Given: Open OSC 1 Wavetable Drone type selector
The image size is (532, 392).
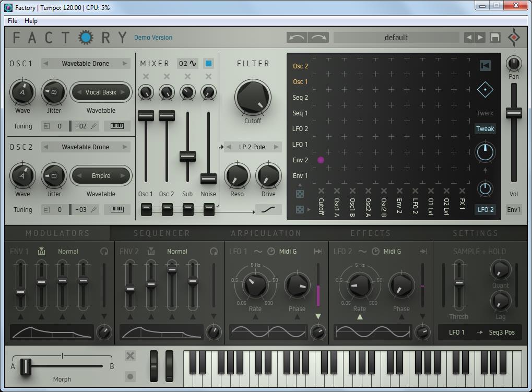Looking at the screenshot, I should click(x=86, y=63).
